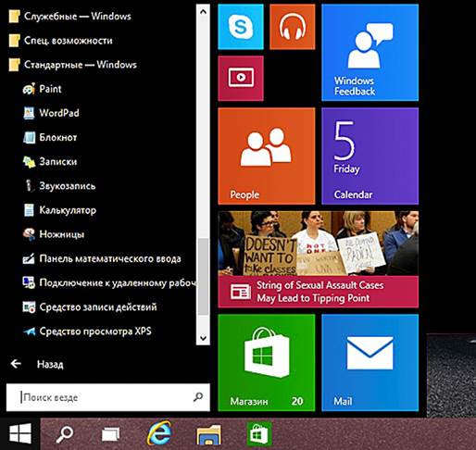Open the Skype tile

tap(241, 27)
